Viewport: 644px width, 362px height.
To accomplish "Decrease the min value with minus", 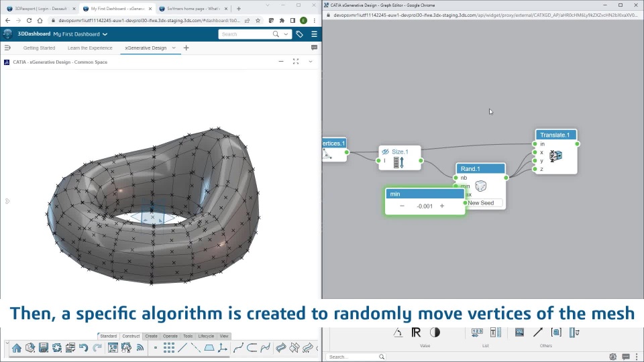I will click(402, 206).
